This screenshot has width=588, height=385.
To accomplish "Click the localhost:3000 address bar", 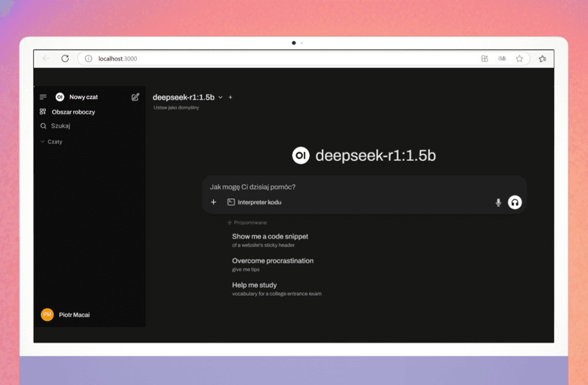I will pyautogui.click(x=262, y=59).
